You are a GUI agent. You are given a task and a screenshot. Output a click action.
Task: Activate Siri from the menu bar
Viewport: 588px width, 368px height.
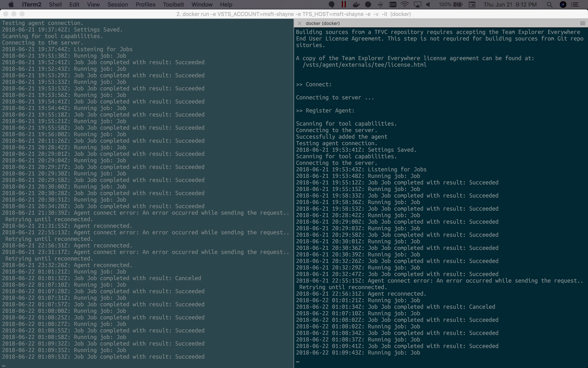pos(563,4)
